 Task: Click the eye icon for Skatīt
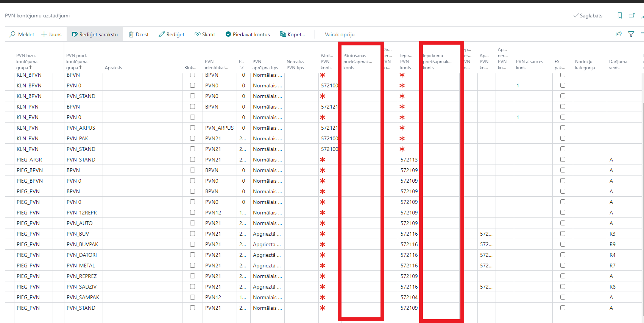(x=197, y=34)
